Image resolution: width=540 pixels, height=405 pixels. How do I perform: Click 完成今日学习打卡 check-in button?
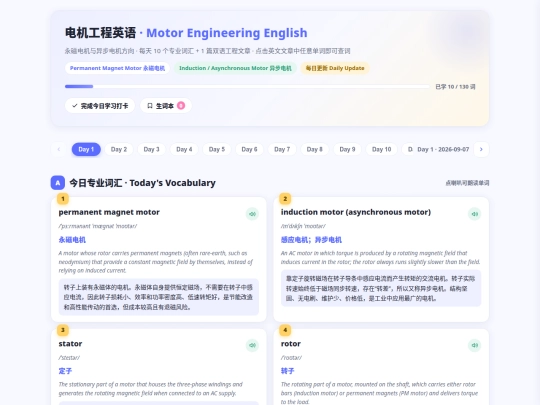pos(100,106)
